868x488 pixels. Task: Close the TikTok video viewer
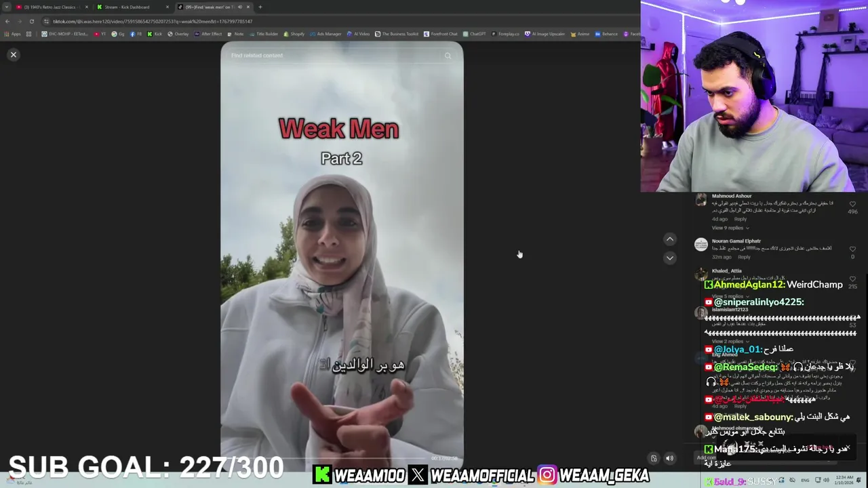click(x=13, y=55)
